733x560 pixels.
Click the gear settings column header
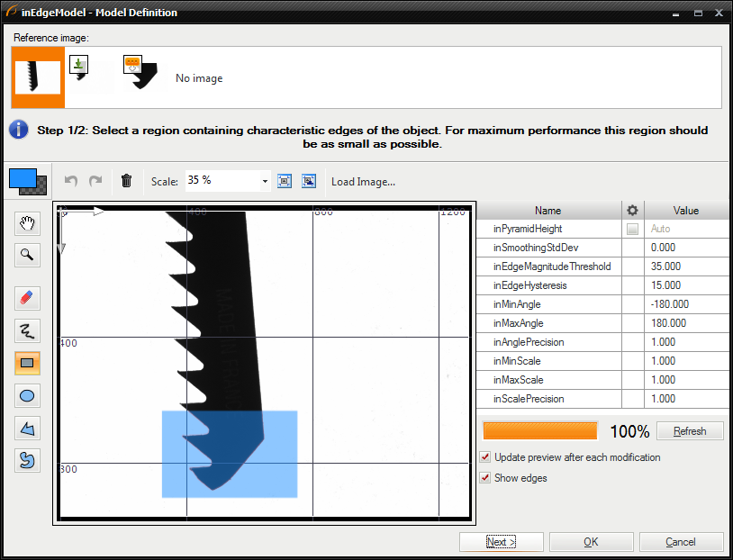click(x=632, y=211)
